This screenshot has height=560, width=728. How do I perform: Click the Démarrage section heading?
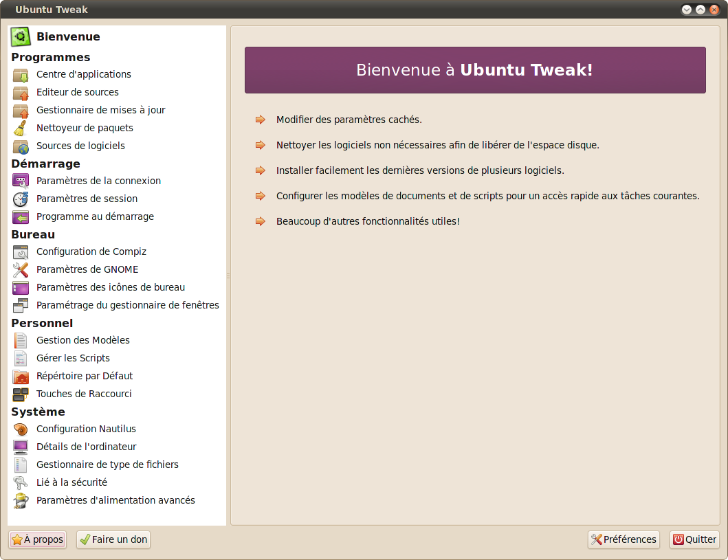point(45,164)
